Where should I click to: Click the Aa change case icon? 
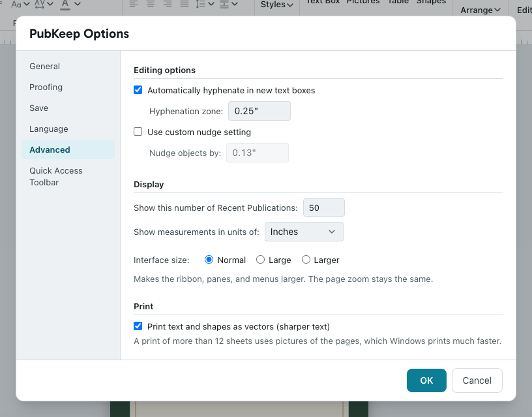pyautogui.click(x=16, y=4)
